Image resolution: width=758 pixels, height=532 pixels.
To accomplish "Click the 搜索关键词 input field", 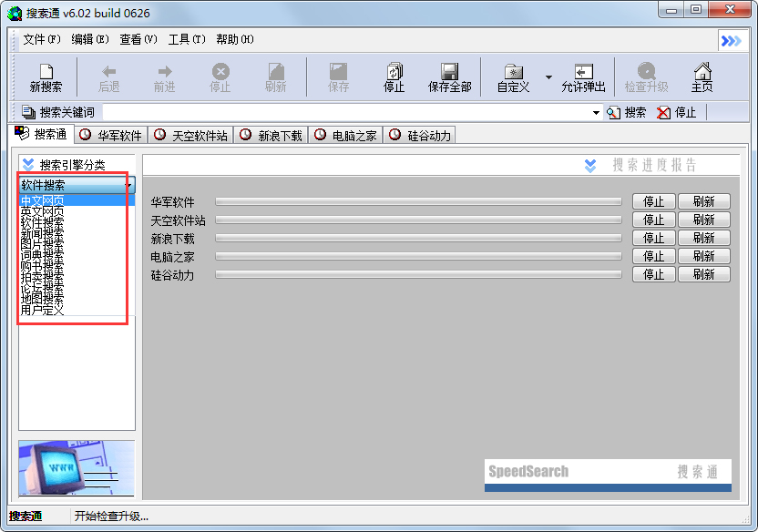I will click(x=346, y=112).
